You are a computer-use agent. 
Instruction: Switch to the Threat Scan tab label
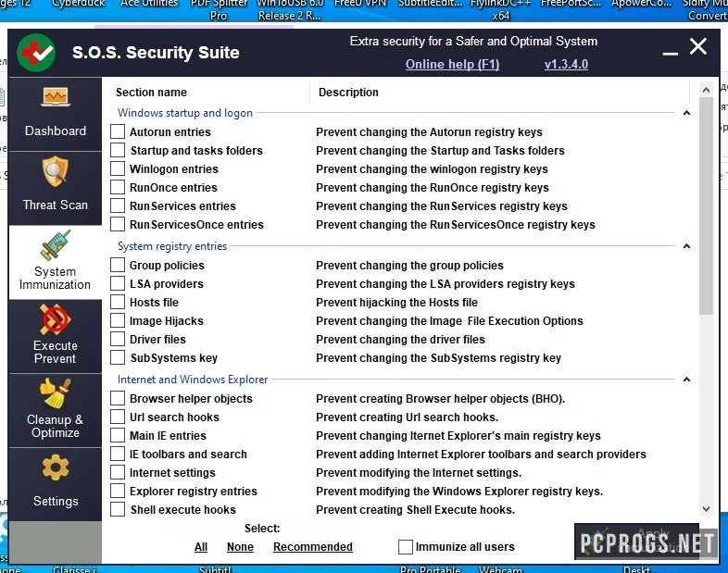pyautogui.click(x=56, y=206)
